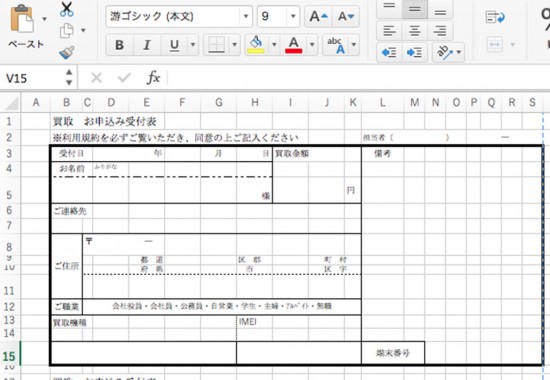Select column H header

(255, 102)
